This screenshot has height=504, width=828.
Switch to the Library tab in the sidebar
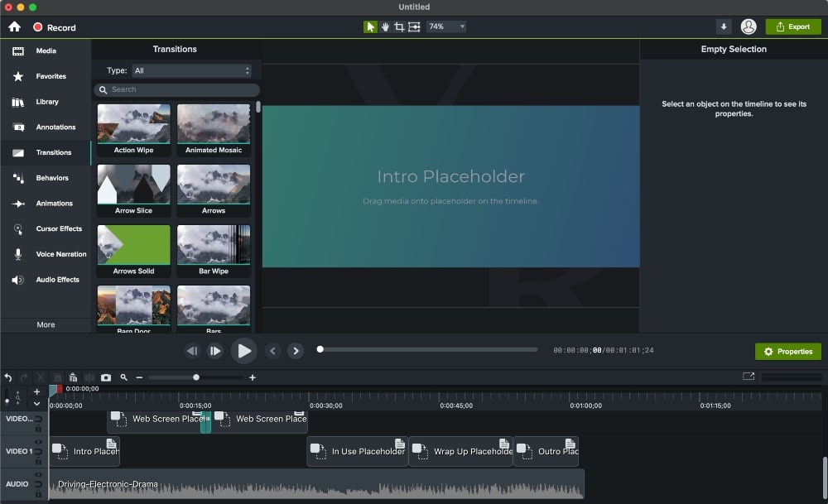pyautogui.click(x=46, y=102)
